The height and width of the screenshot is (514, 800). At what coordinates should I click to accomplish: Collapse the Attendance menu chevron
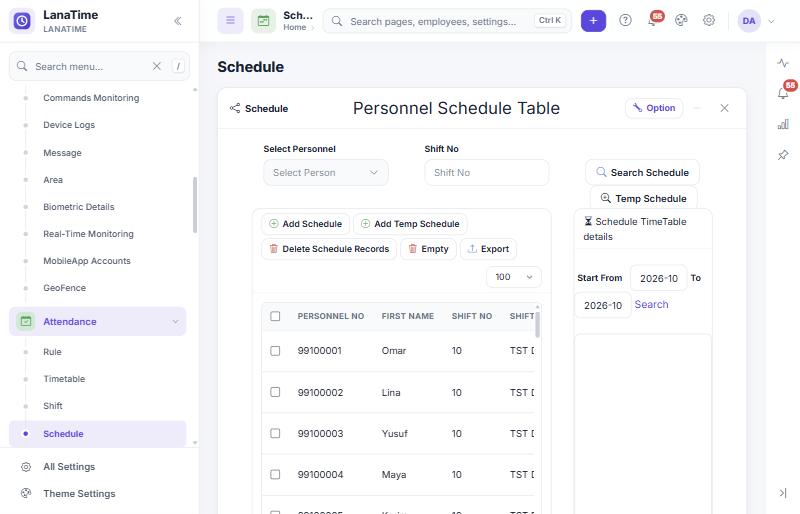coord(175,322)
